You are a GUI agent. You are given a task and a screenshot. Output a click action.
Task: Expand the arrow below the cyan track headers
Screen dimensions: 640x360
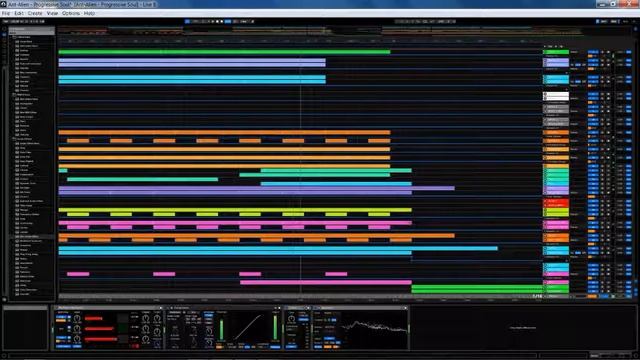coord(567,89)
